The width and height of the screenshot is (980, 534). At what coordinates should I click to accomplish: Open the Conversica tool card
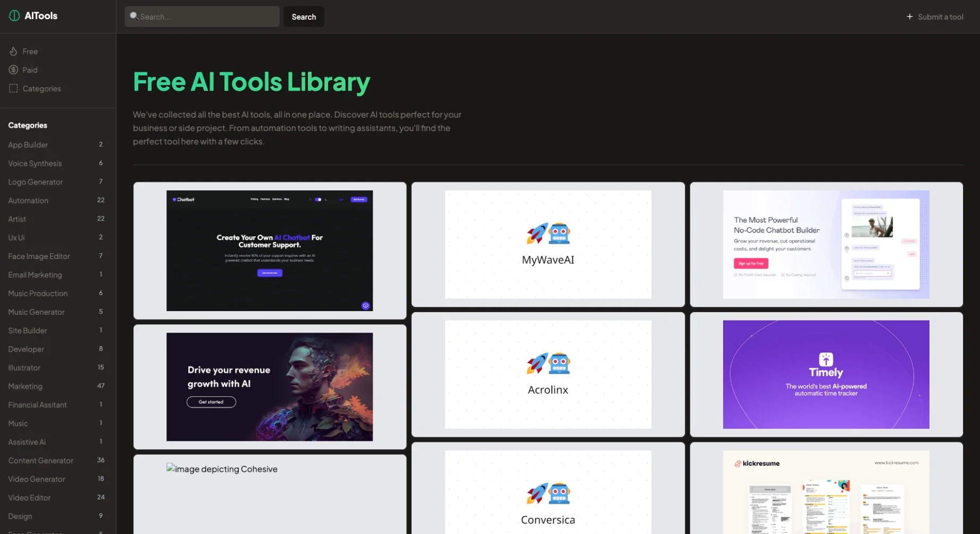(548, 488)
